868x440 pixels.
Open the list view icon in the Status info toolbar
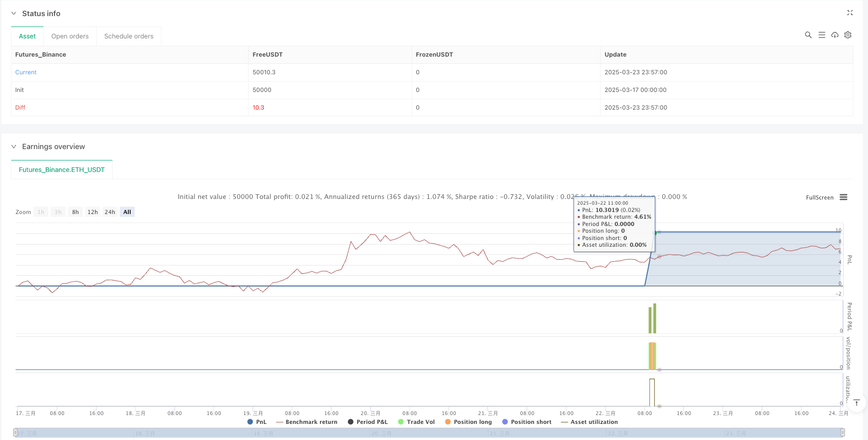coord(821,35)
